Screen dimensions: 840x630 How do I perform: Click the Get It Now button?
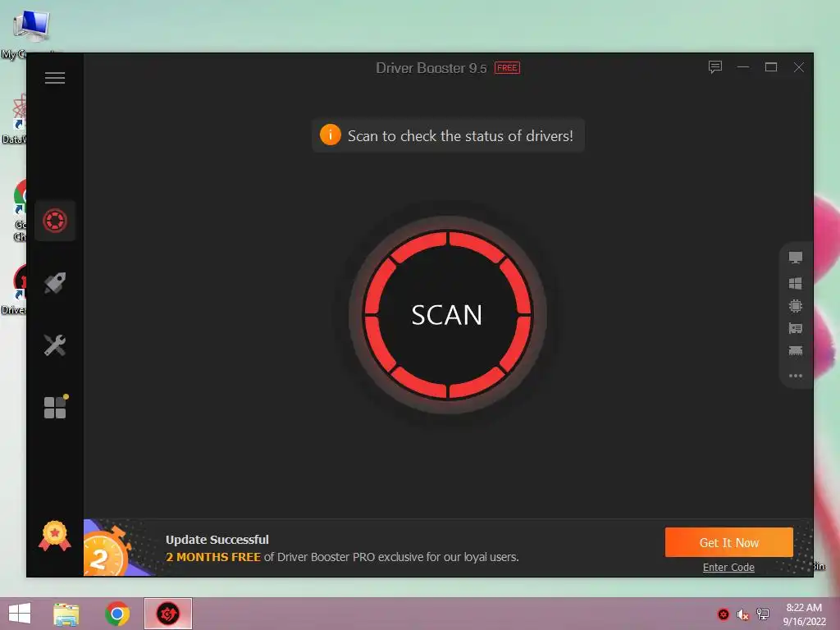point(728,542)
